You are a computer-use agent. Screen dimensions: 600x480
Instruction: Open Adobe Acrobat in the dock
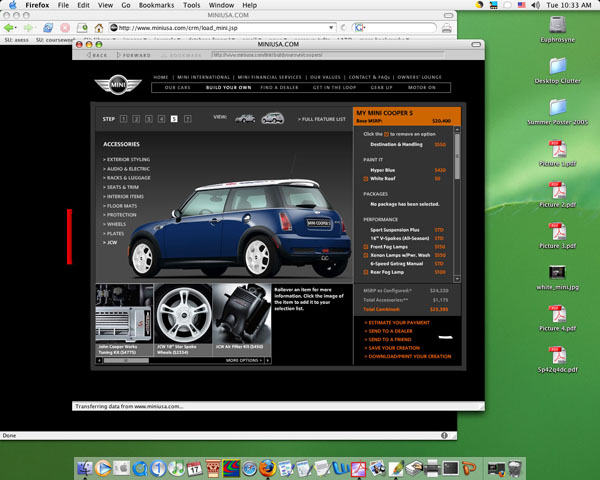click(359, 469)
